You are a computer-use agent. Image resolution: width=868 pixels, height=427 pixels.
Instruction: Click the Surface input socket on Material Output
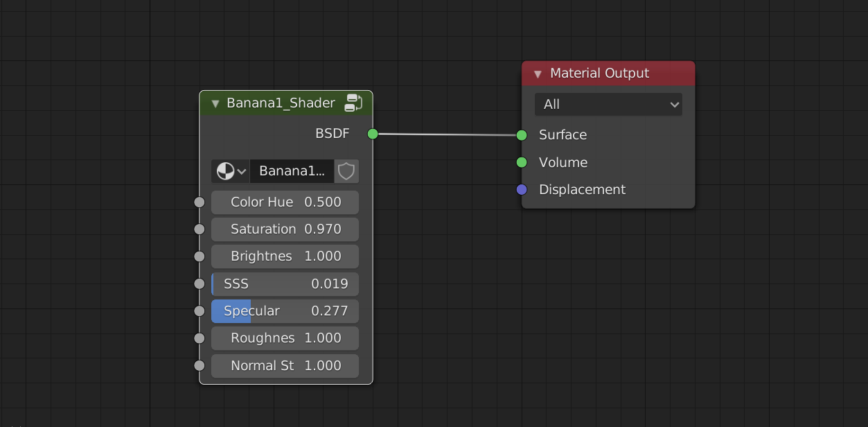521,135
